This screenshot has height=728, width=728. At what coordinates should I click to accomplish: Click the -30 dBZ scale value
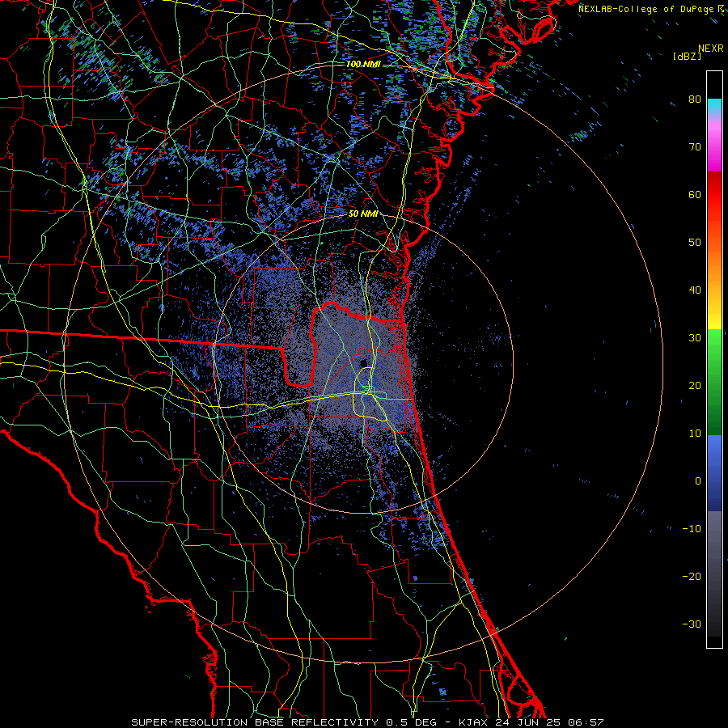pos(692,624)
